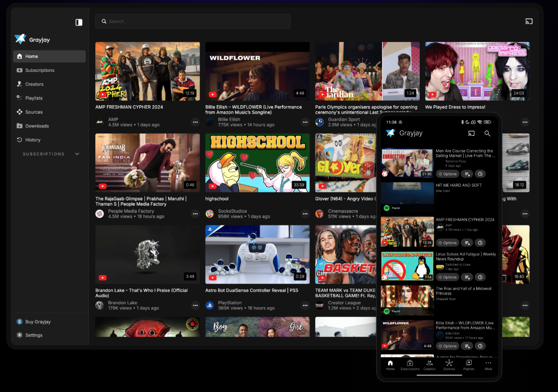
Task: Tap the search magnifier in the phone header
Action: click(x=487, y=133)
